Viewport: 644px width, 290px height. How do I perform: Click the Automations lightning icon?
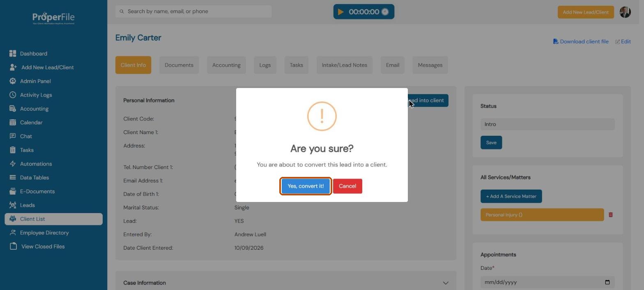(x=13, y=164)
